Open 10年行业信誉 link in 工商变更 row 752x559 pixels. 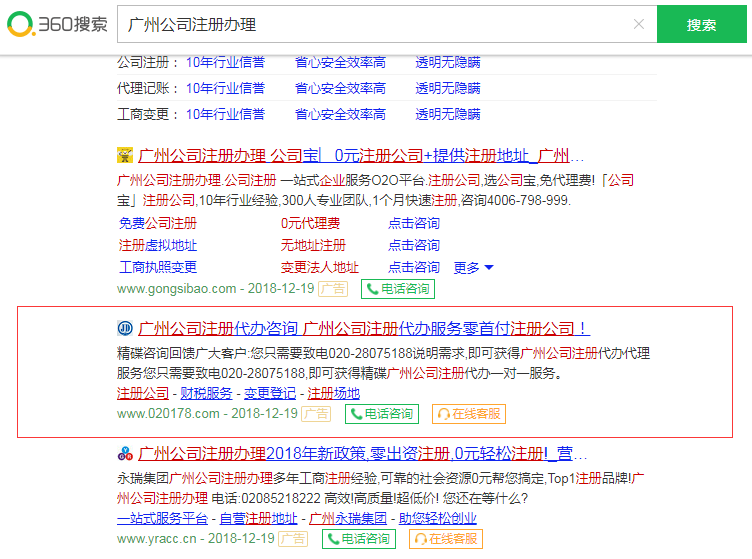225,114
